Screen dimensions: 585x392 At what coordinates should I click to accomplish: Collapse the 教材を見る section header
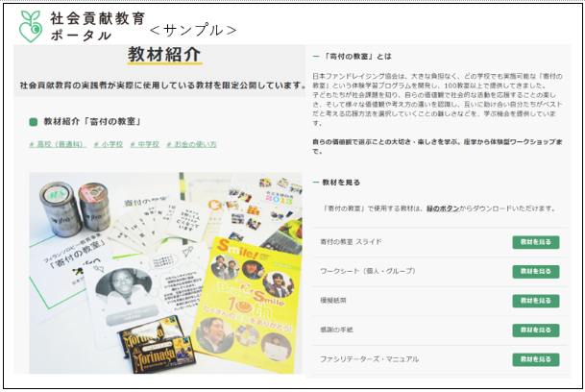(x=337, y=182)
